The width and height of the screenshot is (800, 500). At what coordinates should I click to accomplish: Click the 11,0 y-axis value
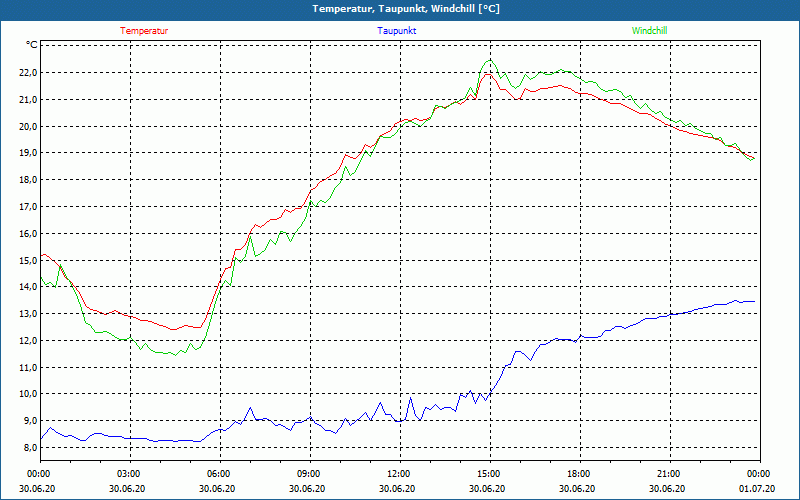(29, 367)
